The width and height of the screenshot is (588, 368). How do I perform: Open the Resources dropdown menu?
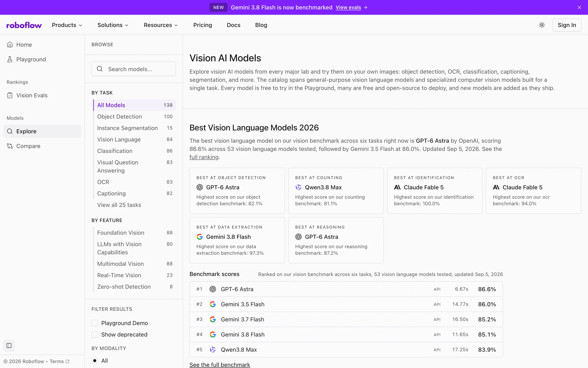click(x=161, y=25)
